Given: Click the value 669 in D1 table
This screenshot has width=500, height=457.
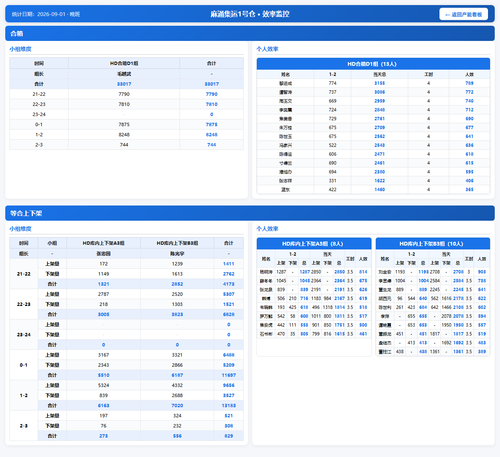Looking at the screenshot, I should pyautogui.click(x=333, y=101).
